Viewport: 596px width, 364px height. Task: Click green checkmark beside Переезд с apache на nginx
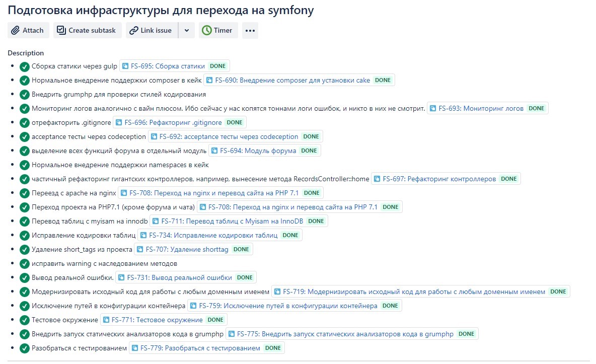tap(25, 193)
